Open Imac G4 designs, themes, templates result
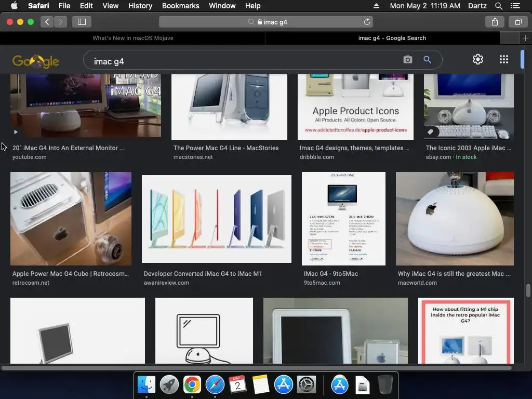This screenshot has height=399, width=532. (x=354, y=148)
